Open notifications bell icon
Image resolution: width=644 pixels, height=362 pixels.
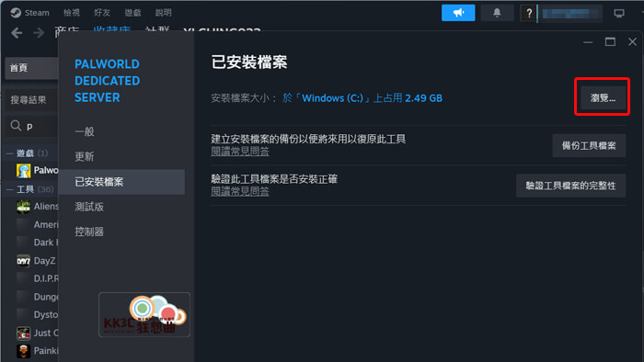click(497, 13)
